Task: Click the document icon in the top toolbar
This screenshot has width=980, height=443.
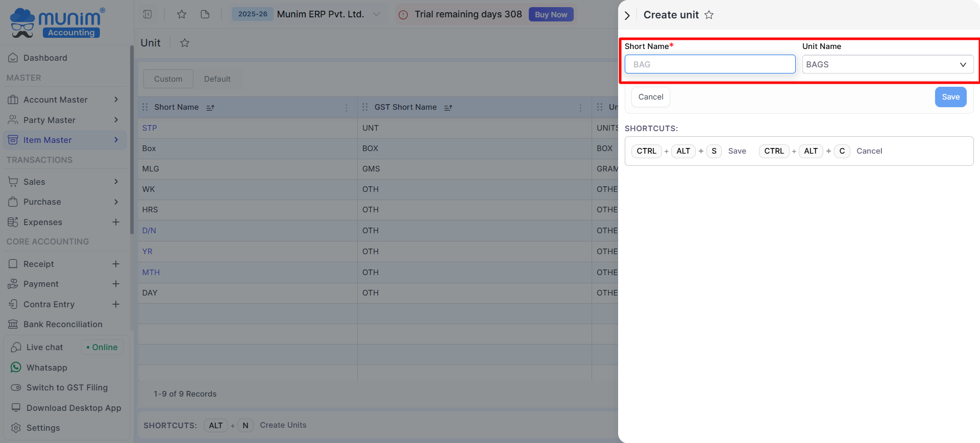Action: click(x=205, y=14)
